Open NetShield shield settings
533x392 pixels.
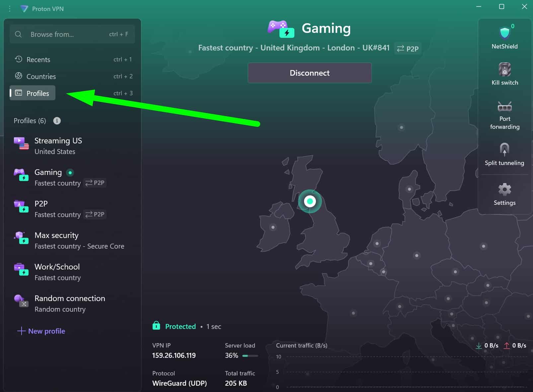(x=504, y=37)
